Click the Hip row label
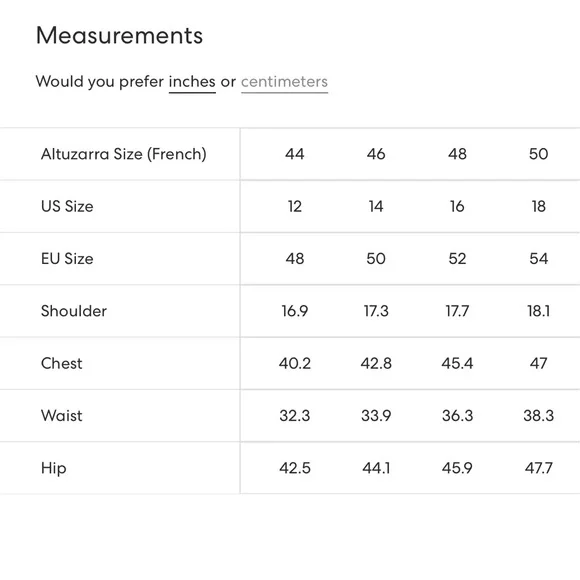The height and width of the screenshot is (580, 580). coord(54,468)
